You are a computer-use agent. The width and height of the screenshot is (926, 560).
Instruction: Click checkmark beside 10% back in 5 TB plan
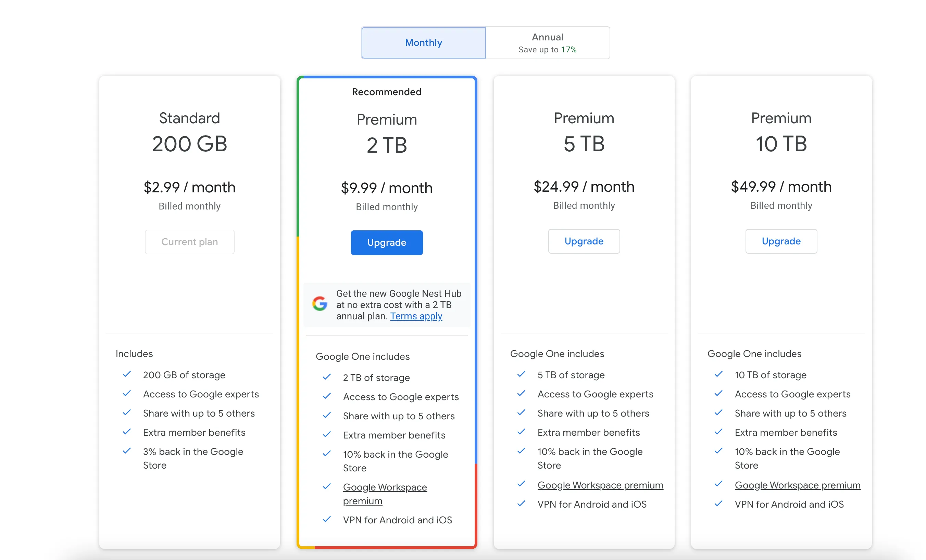point(521,451)
